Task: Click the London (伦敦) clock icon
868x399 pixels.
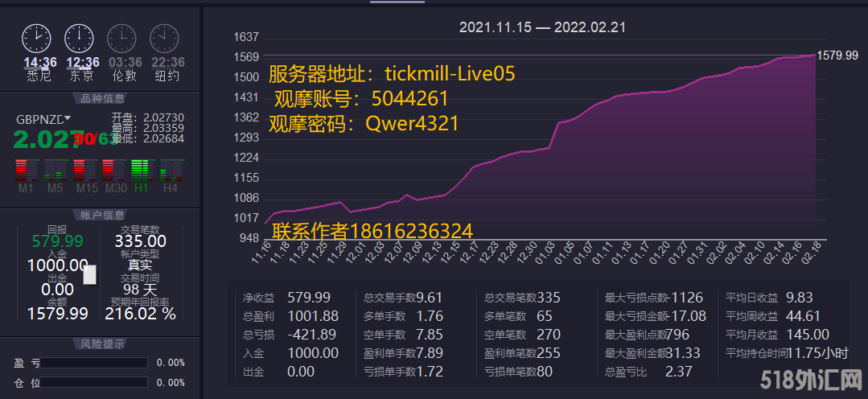Action: tap(122, 38)
